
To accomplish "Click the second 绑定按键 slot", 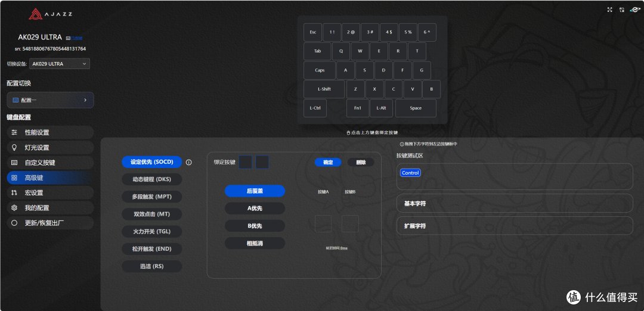I will point(262,161).
